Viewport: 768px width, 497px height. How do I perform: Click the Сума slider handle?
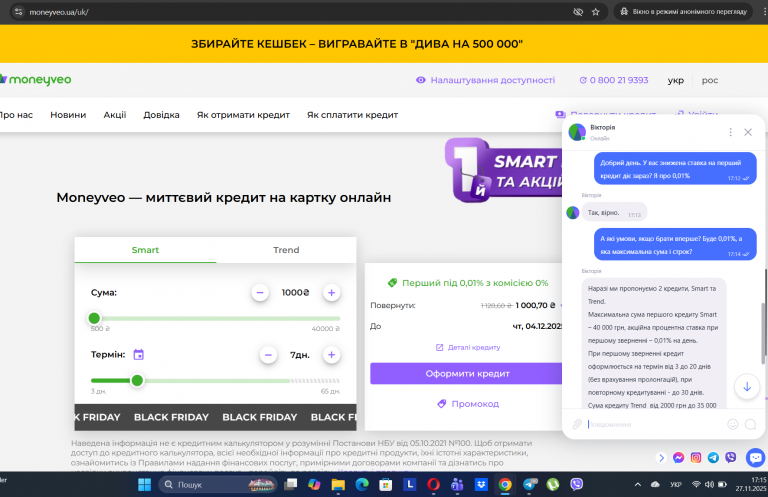[94, 318]
